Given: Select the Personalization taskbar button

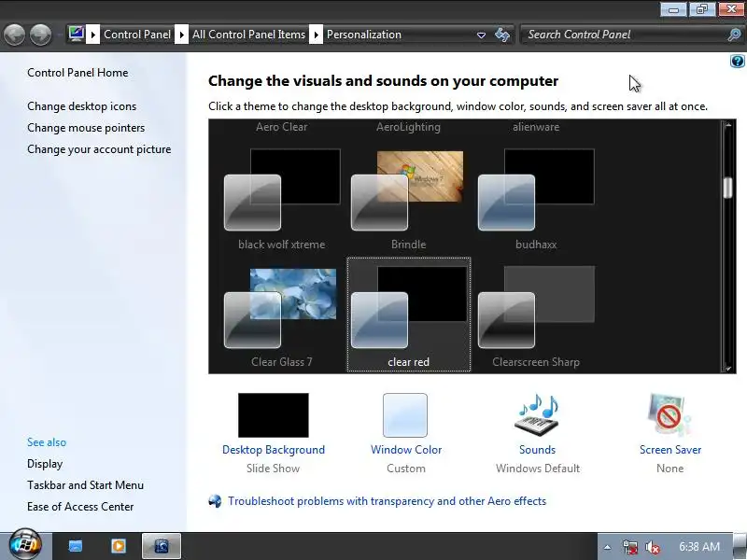Looking at the screenshot, I should coord(162,546).
